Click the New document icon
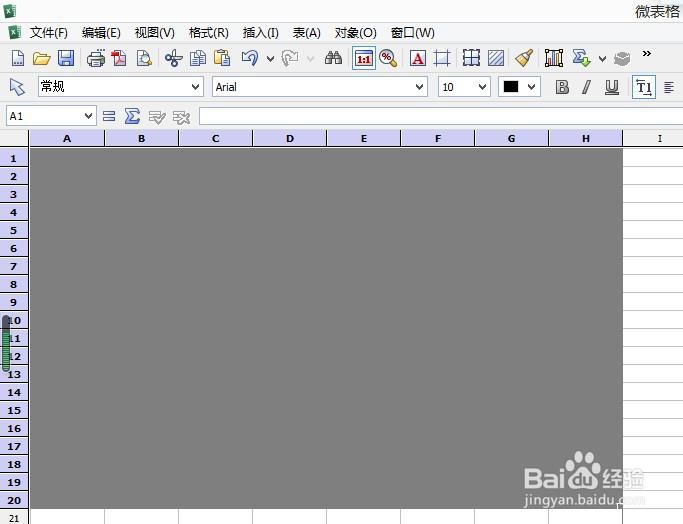 click(x=17, y=58)
